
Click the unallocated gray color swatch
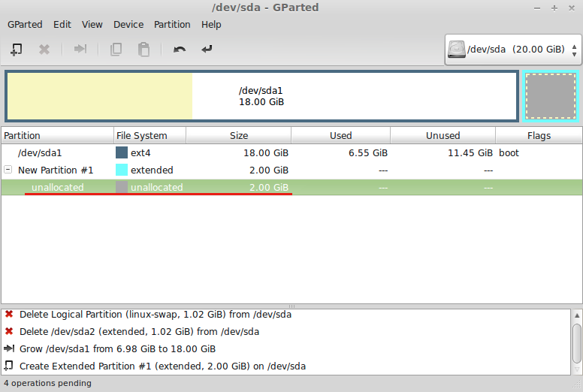[x=122, y=187]
